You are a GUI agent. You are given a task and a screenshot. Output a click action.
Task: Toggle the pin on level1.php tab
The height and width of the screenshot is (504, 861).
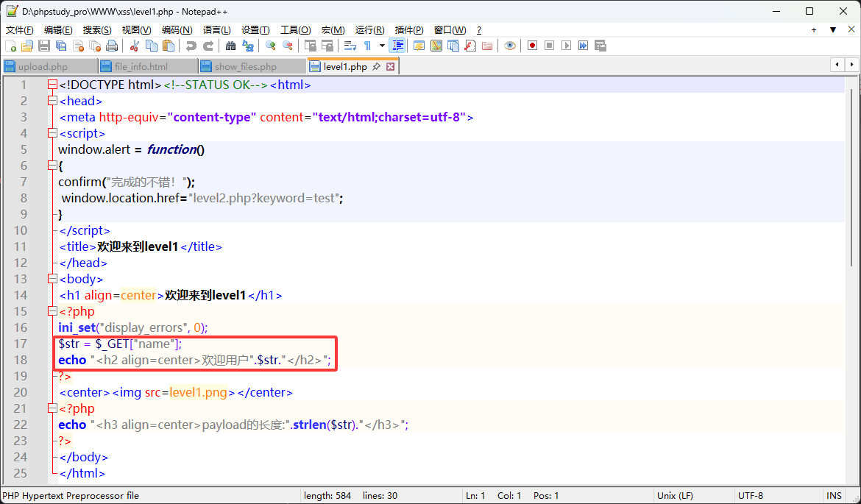click(377, 66)
